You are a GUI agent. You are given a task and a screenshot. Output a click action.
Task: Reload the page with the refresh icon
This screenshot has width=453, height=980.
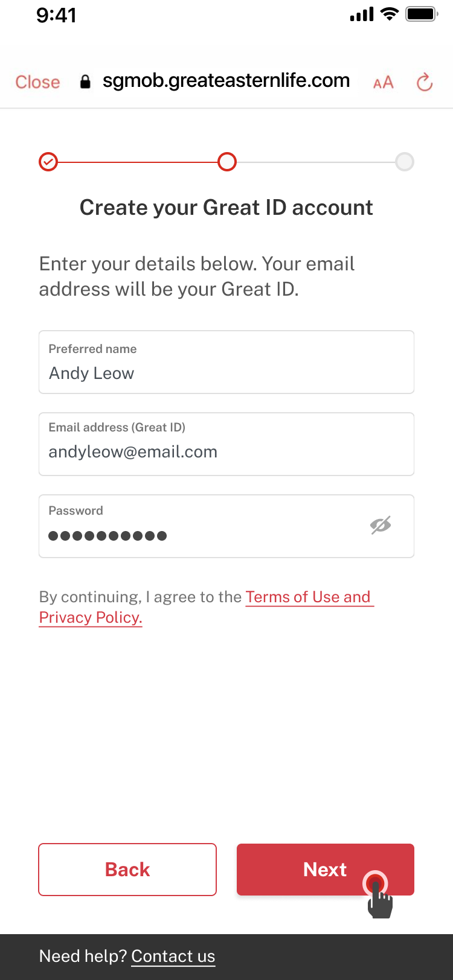click(425, 82)
